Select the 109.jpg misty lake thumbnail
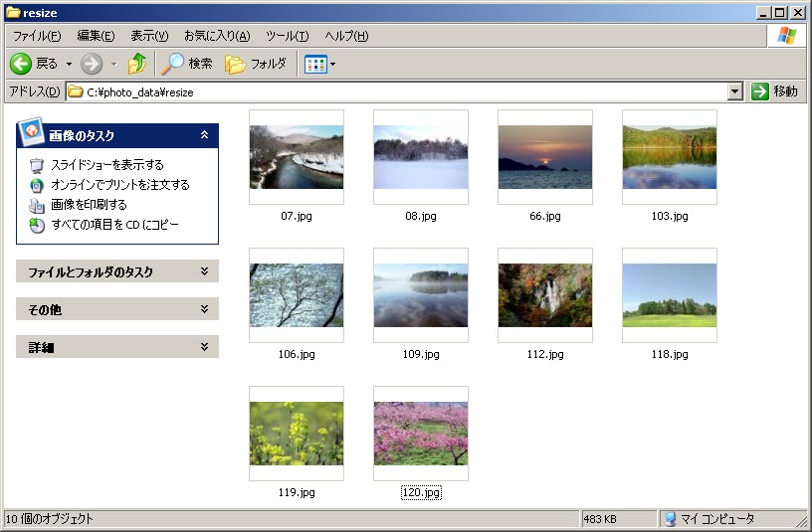Screen dimensions: 812x532 pos(421,295)
